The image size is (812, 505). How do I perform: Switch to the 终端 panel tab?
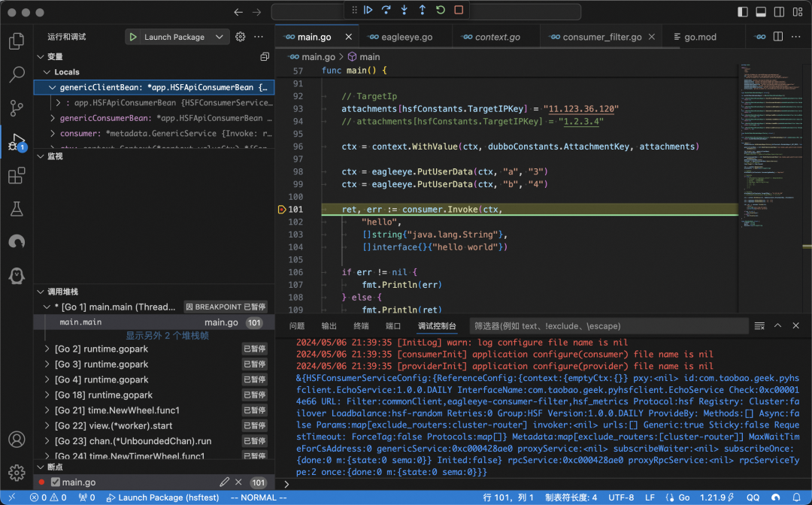coord(361,326)
